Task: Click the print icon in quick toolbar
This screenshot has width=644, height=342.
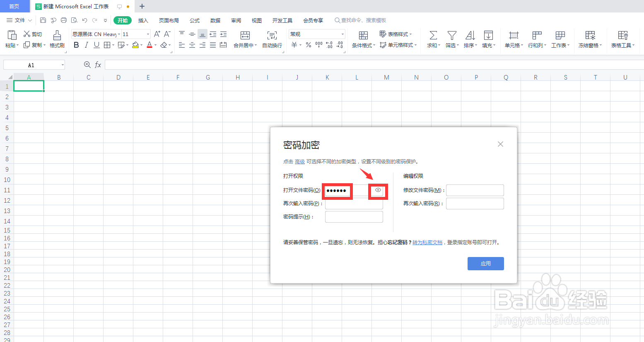Action: [x=64, y=20]
